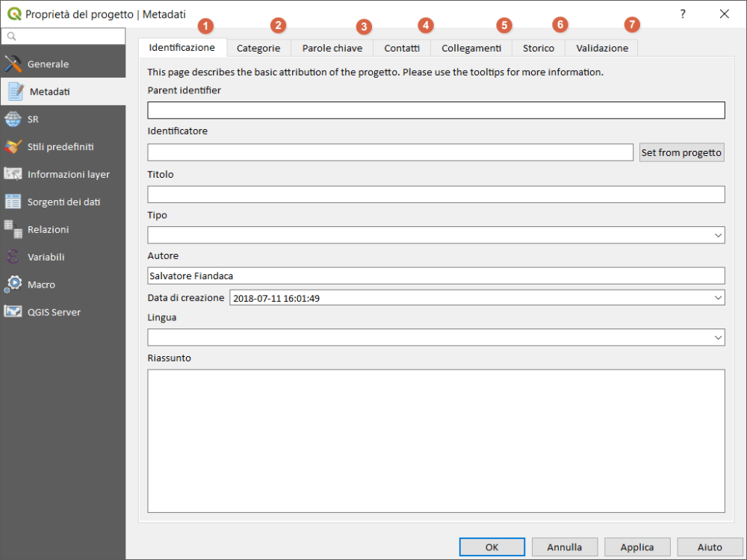Select the SR globe icon
The height and width of the screenshot is (560, 747).
13,119
